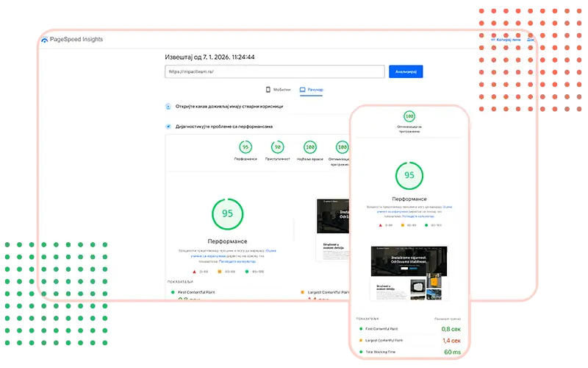588x368 pixels.
Task: Click 100 gauge at top of phone frame
Action: (409, 116)
